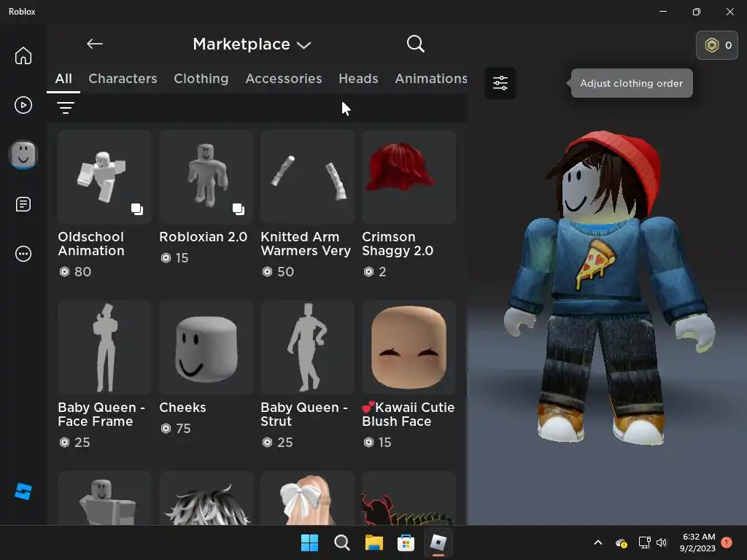
Task: Click the 'Knitted Arm Warmers Very' title
Action: click(306, 244)
